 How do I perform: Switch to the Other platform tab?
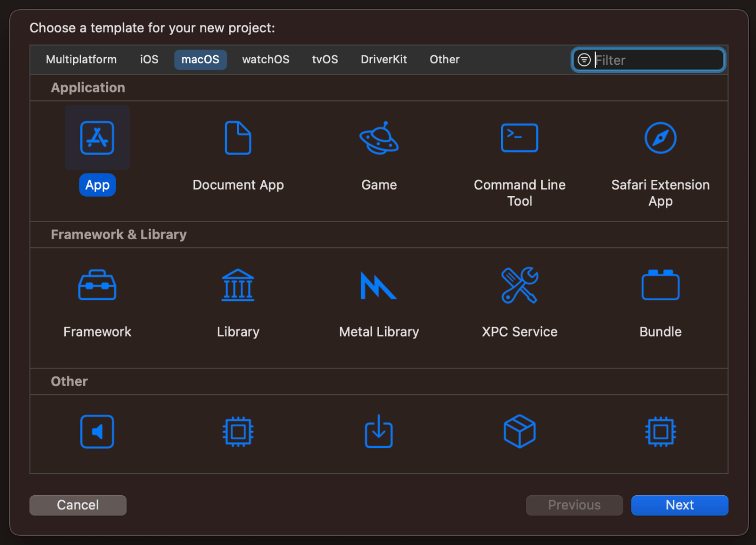tap(445, 59)
